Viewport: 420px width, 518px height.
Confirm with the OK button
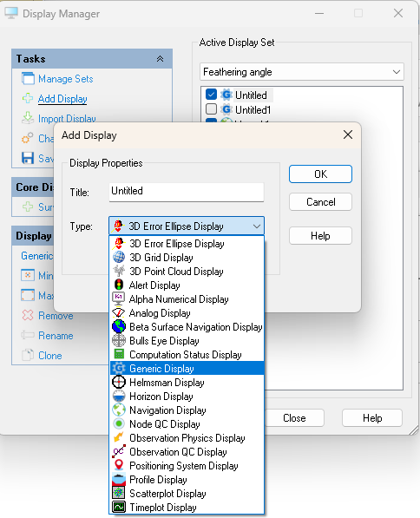tap(320, 174)
